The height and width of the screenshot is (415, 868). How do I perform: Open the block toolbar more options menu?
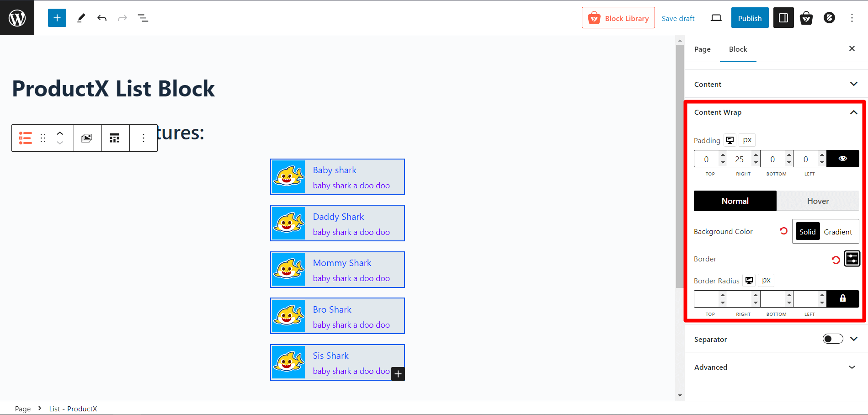144,138
